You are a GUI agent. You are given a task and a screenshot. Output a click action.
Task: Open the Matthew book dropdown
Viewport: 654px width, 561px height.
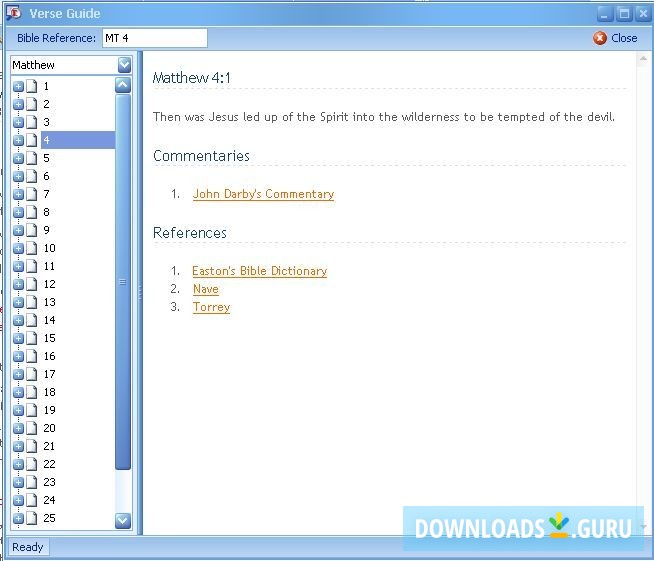click(124, 65)
